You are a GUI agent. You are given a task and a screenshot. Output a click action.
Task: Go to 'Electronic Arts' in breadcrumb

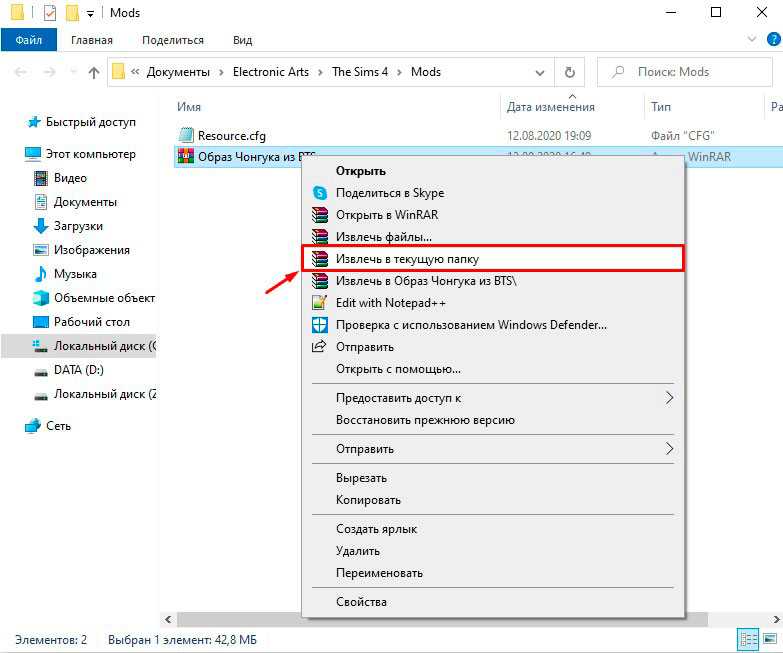[x=271, y=72]
